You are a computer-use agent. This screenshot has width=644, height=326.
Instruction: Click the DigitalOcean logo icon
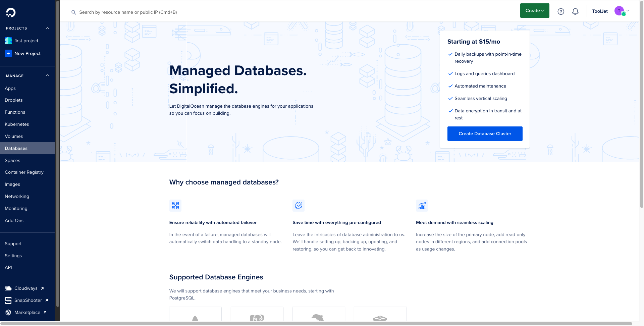tap(11, 13)
